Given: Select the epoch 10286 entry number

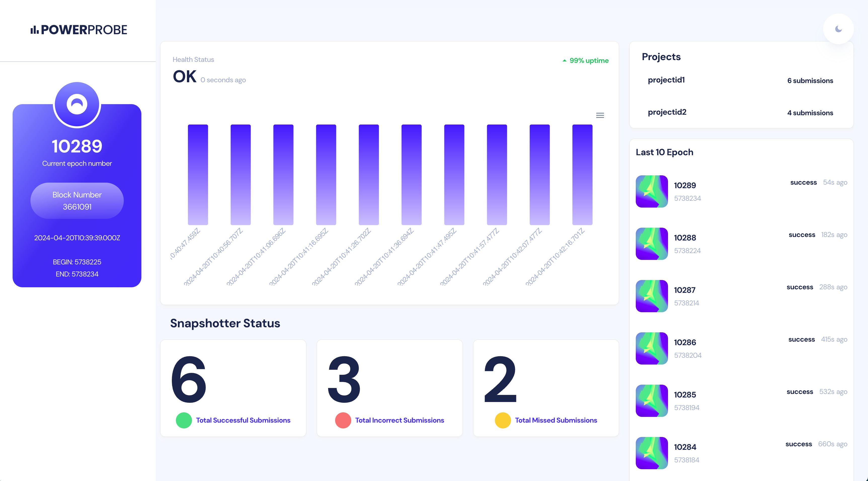Looking at the screenshot, I should [x=685, y=342].
